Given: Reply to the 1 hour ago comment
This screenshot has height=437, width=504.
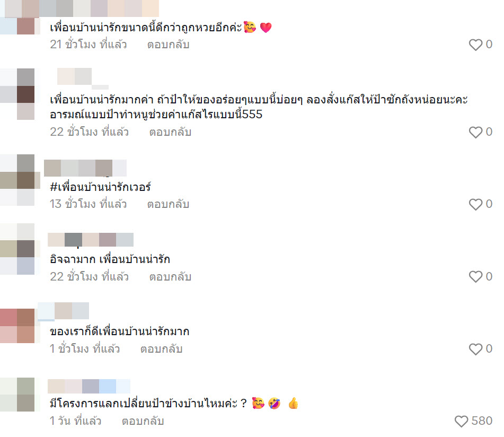Looking at the screenshot, I should click(x=161, y=348).
